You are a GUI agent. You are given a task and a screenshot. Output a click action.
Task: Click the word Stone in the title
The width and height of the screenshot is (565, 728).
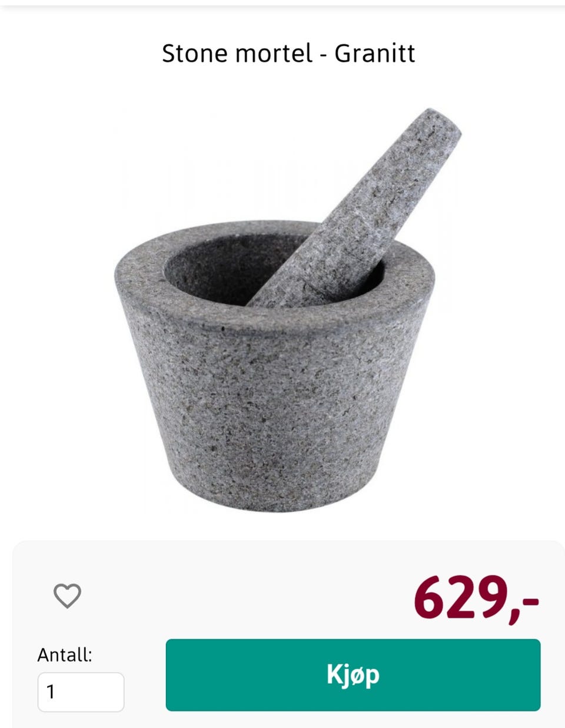(x=195, y=54)
